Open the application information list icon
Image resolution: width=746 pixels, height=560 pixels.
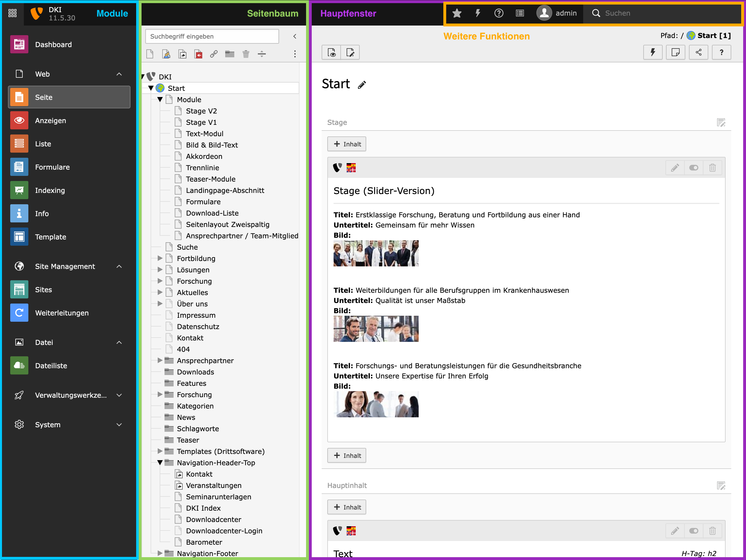coord(520,13)
